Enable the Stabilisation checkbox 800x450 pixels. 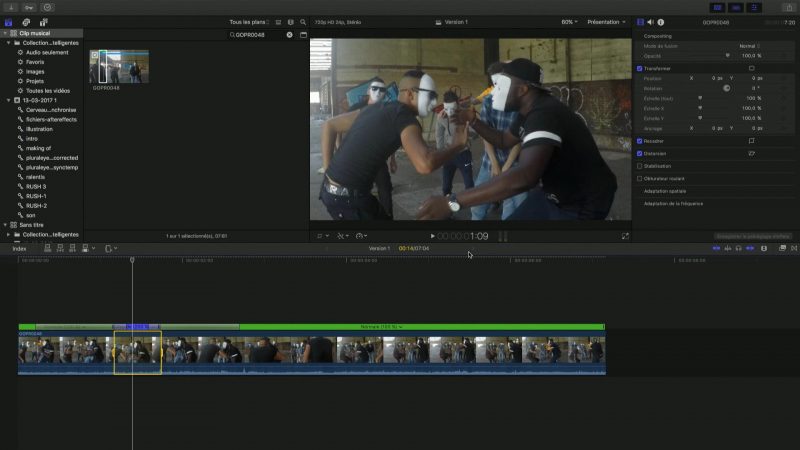[639, 166]
